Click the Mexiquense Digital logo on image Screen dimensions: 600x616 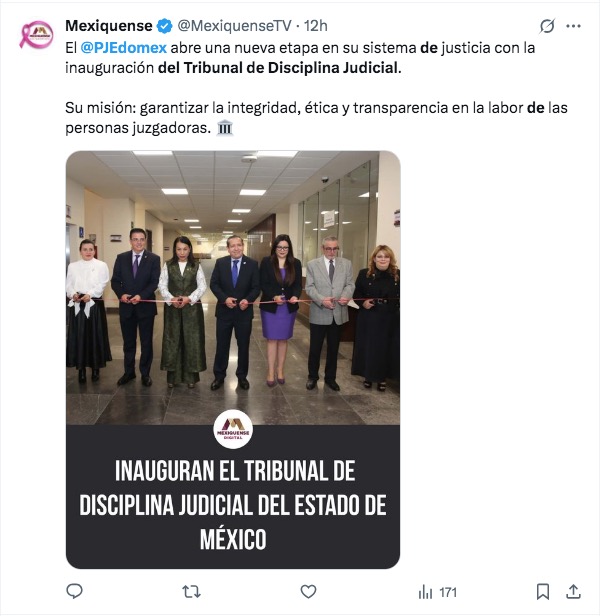233,429
